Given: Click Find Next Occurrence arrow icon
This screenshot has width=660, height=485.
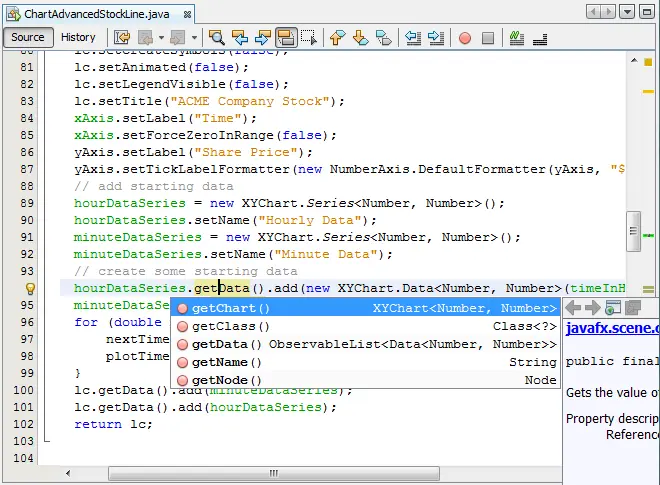Looking at the screenshot, I should [263, 38].
